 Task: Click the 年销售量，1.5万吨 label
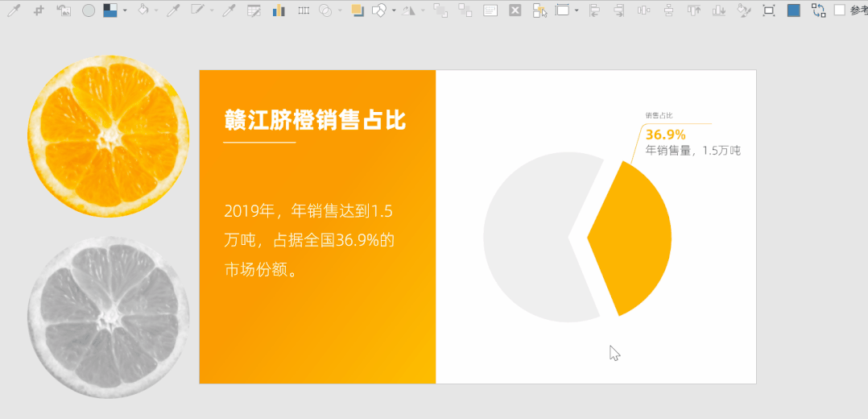pos(693,150)
